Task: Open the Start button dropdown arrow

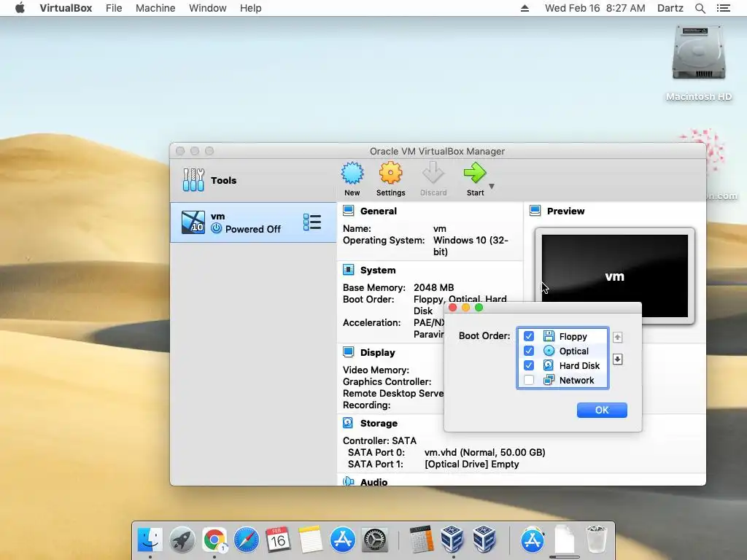Action: (x=492, y=186)
